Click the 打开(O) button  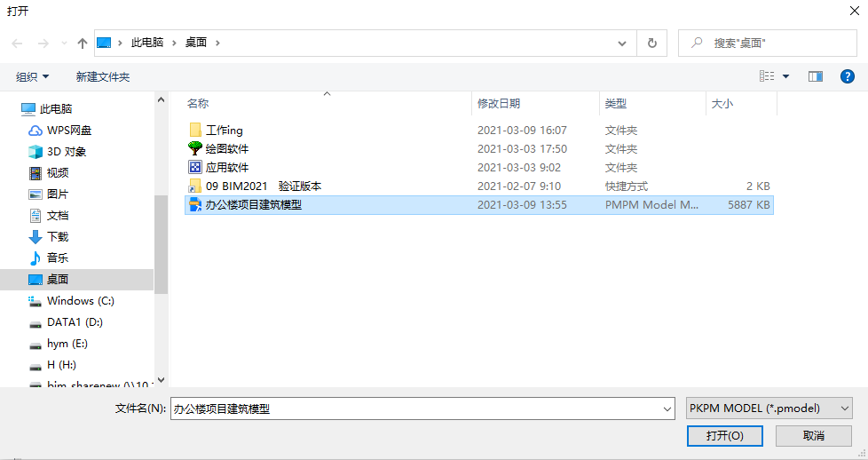point(724,436)
